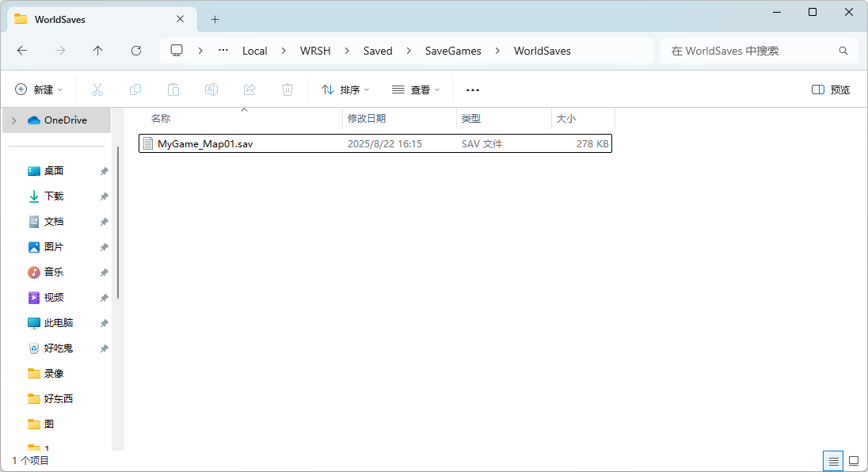Click the Paste clipboard icon
The image size is (868, 472).
coord(173,89)
